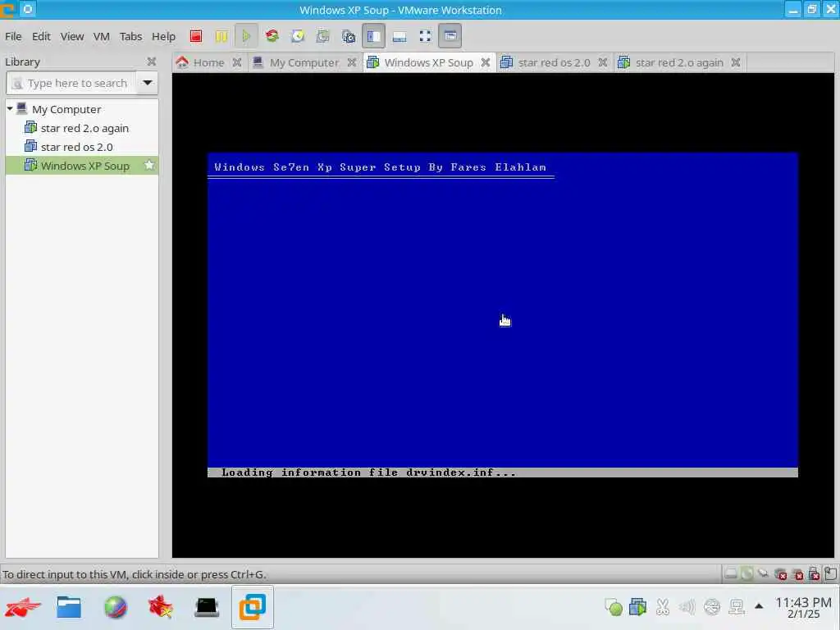The width and height of the screenshot is (840, 630).
Task: Close the Windows XP Soup tab
Action: (x=486, y=62)
